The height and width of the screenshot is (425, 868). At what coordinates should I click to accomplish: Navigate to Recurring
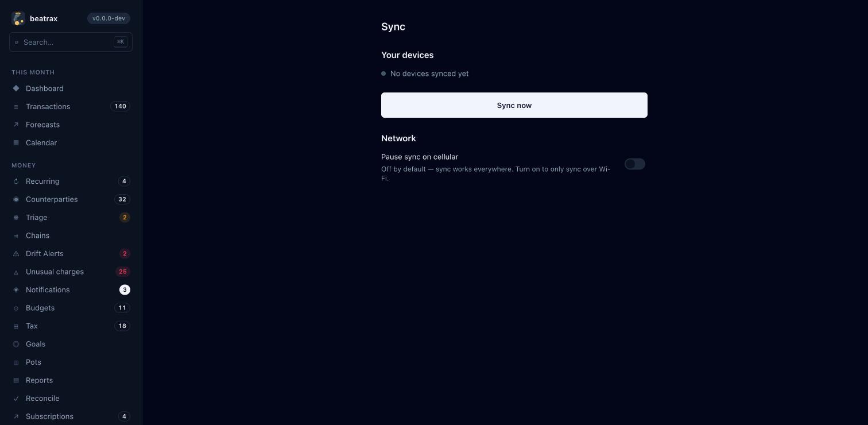coord(71,181)
